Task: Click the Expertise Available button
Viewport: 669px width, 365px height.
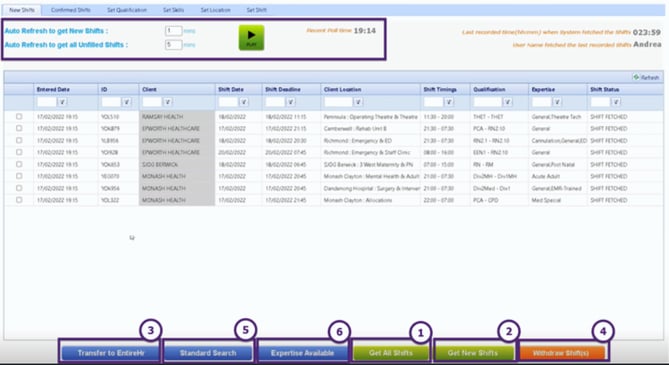Action: click(x=302, y=353)
